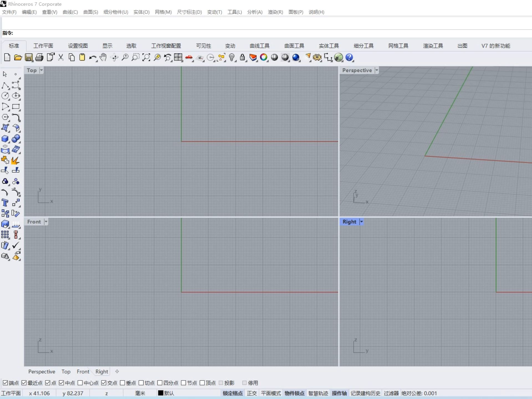Select the Perspective viewport tab at bottom
Image resolution: width=532 pixels, height=399 pixels.
tap(42, 372)
